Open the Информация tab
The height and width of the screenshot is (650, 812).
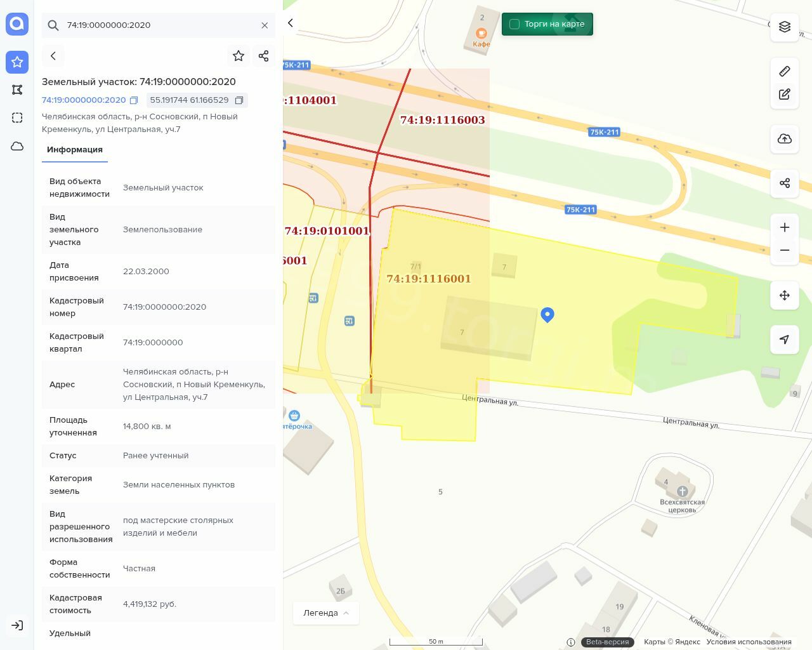75,150
